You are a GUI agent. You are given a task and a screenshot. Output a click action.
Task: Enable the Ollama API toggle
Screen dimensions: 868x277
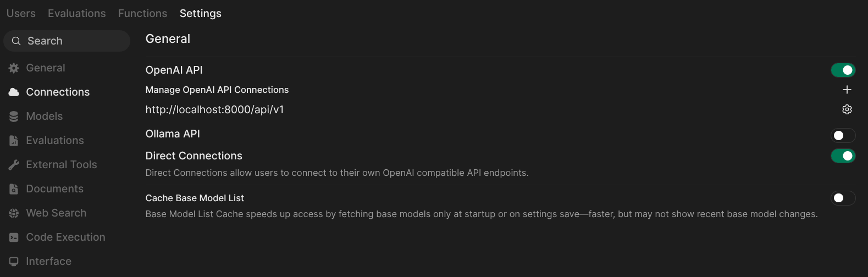point(843,135)
